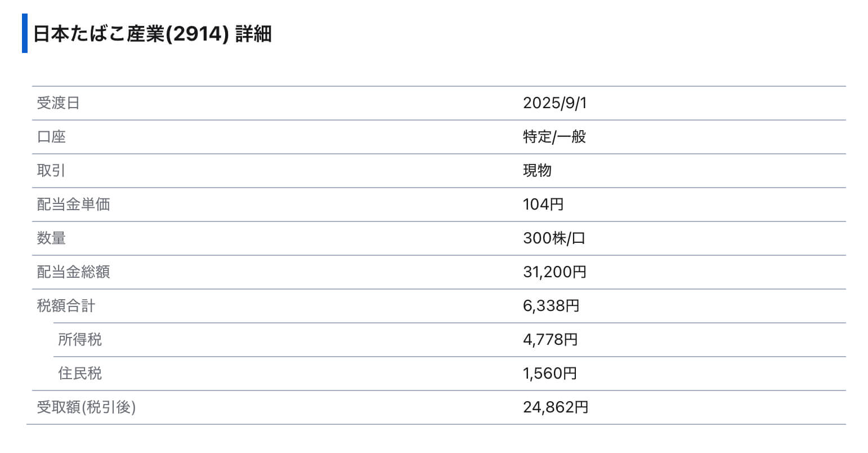This screenshot has height=453, width=868.
Task: Select the 取引 row label
Action: [x=51, y=171]
